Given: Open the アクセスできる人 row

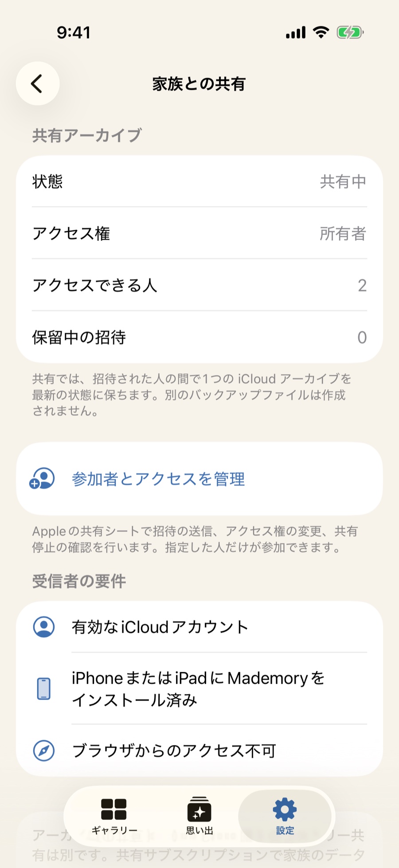Looking at the screenshot, I should (199, 285).
